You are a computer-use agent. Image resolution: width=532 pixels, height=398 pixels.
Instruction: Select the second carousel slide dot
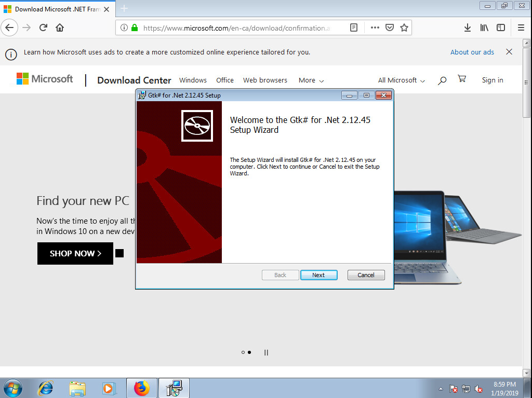(x=249, y=352)
